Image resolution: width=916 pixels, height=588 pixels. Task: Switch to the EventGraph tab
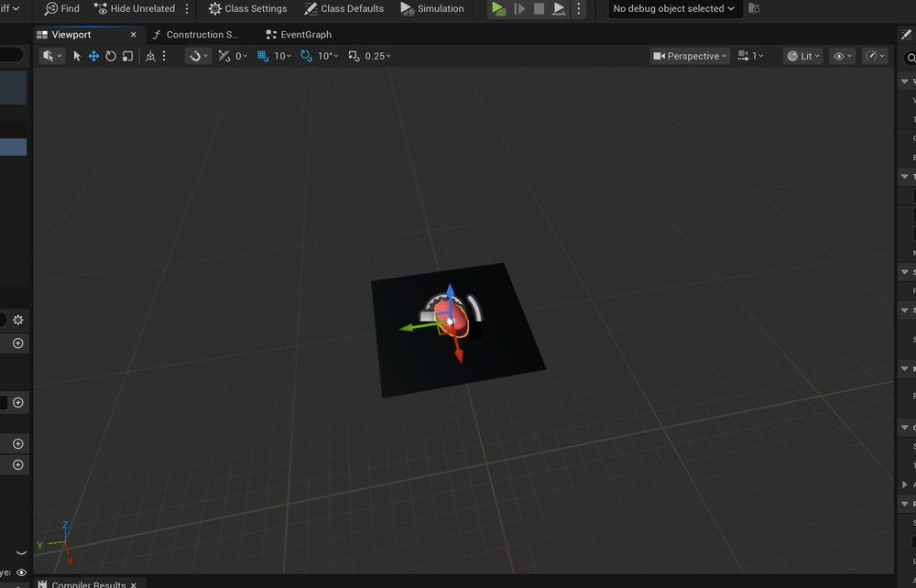click(299, 34)
